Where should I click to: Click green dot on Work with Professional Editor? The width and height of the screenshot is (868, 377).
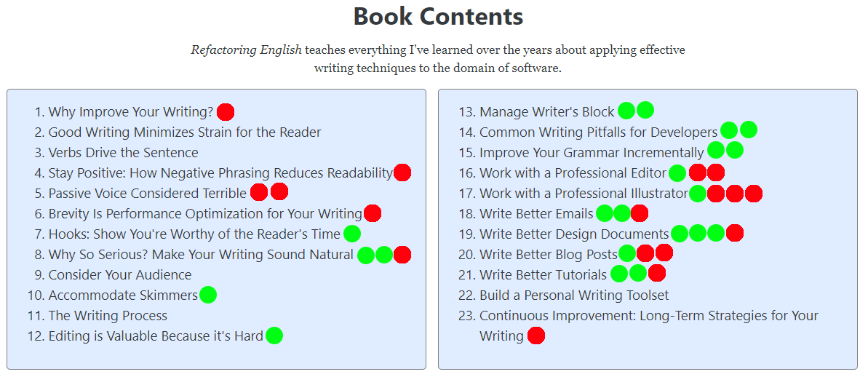point(677,172)
